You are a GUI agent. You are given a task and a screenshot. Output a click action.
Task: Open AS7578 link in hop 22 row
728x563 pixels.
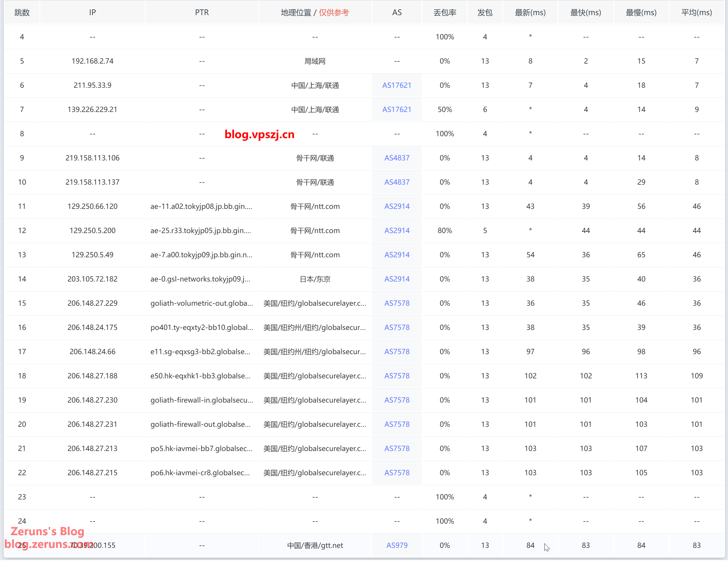point(397,472)
